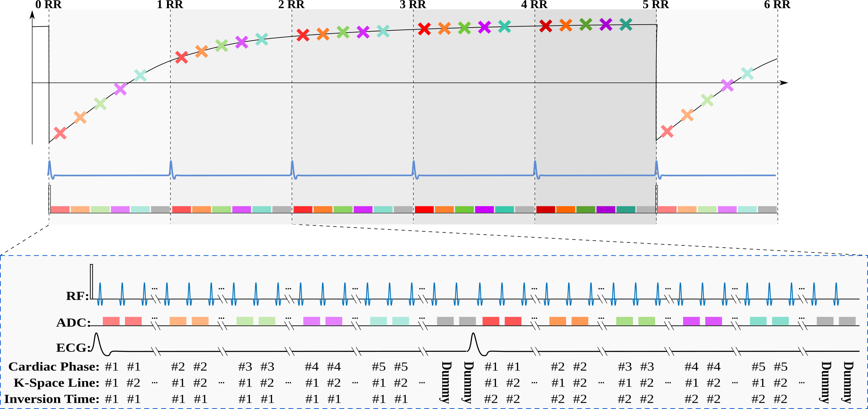This screenshot has width=868, height=409.
Task: Click the light teal X marker just before 6 RR
Action: click(x=747, y=73)
